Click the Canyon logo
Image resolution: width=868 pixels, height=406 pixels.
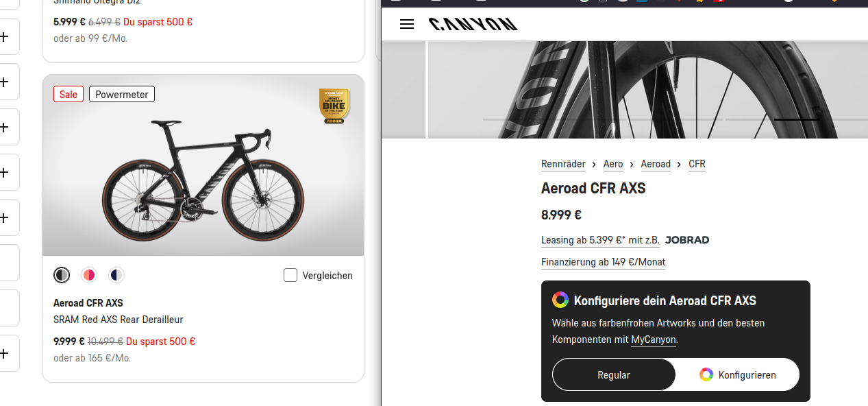point(473,25)
